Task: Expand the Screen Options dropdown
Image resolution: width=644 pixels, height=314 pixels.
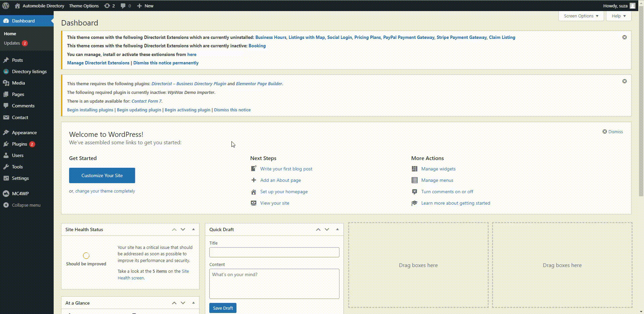Action: (x=581, y=16)
